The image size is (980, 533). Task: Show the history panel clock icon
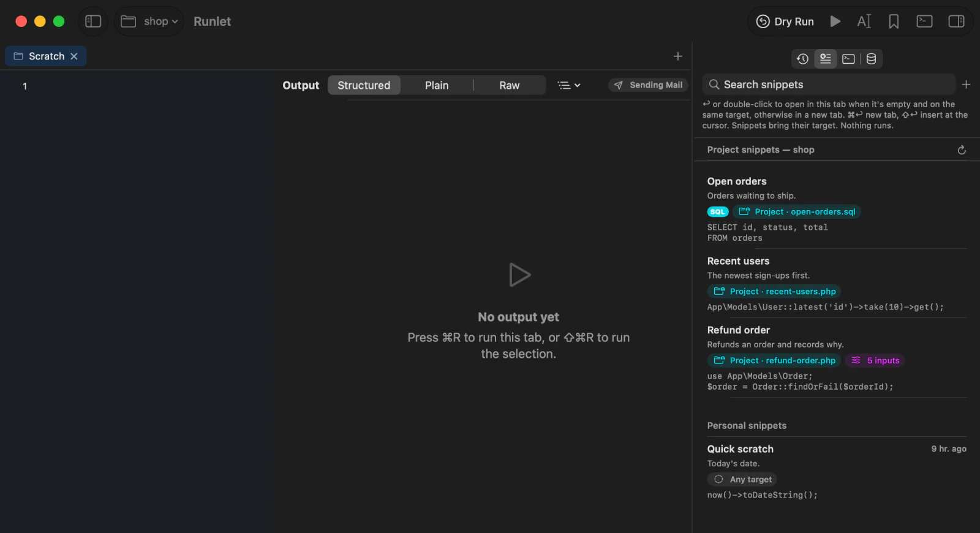click(x=803, y=59)
